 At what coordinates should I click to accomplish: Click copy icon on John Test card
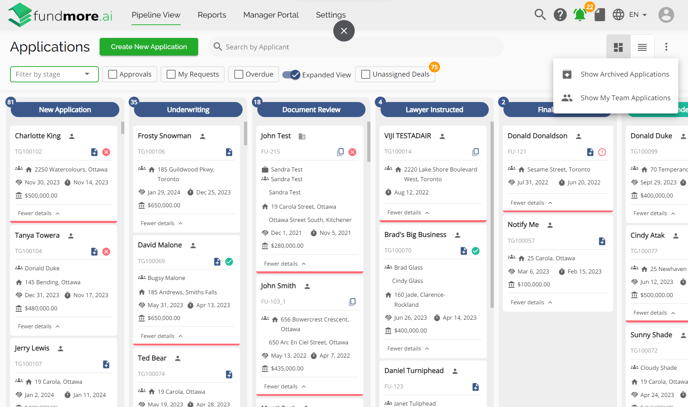tap(340, 152)
